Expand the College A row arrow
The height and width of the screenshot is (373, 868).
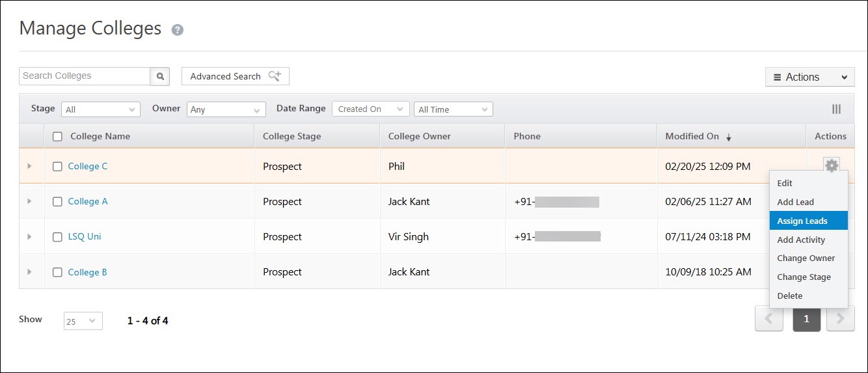tap(29, 202)
